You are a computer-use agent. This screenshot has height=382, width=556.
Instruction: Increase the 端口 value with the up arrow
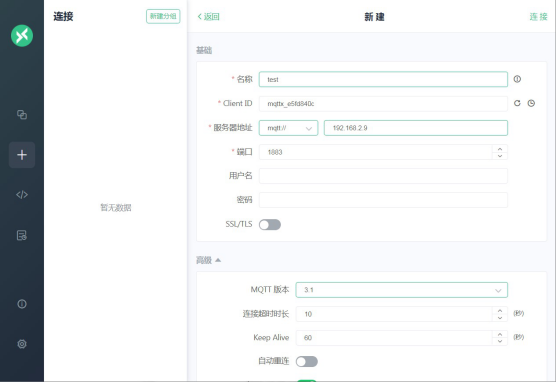500,149
